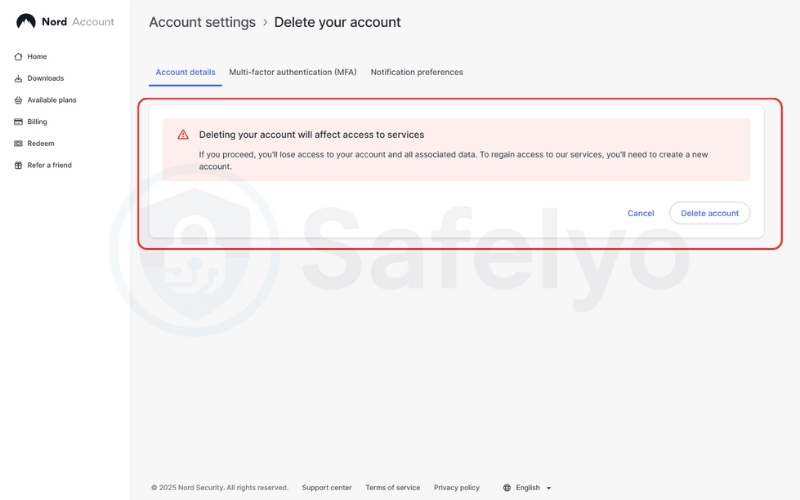The image size is (800, 500).
Task: Open the Notification preferences tab
Action: point(417,72)
